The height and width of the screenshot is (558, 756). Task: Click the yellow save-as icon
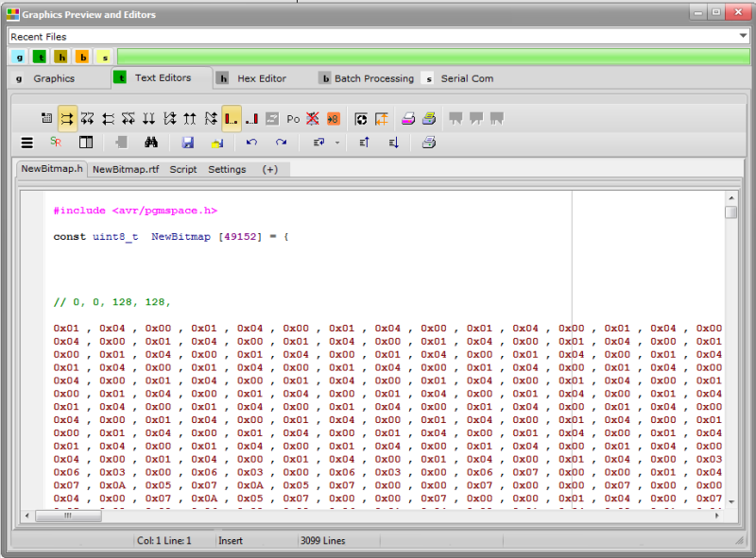pos(217,143)
